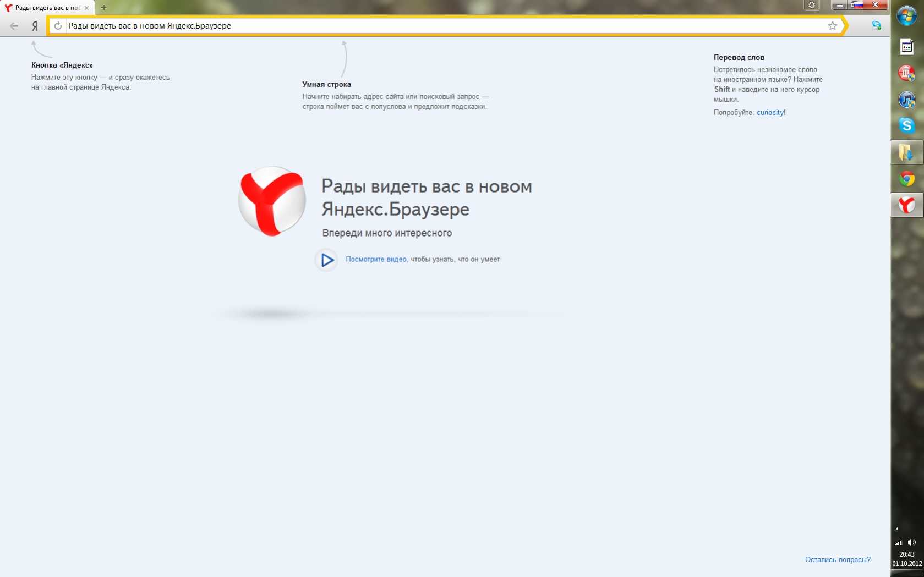The image size is (924, 577).
Task: Click the Yandex «Я» home button
Action: (x=35, y=26)
